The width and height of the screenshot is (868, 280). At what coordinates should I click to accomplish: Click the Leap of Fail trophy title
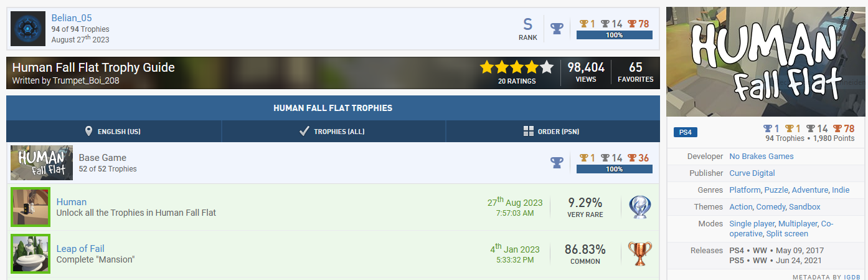click(80, 249)
